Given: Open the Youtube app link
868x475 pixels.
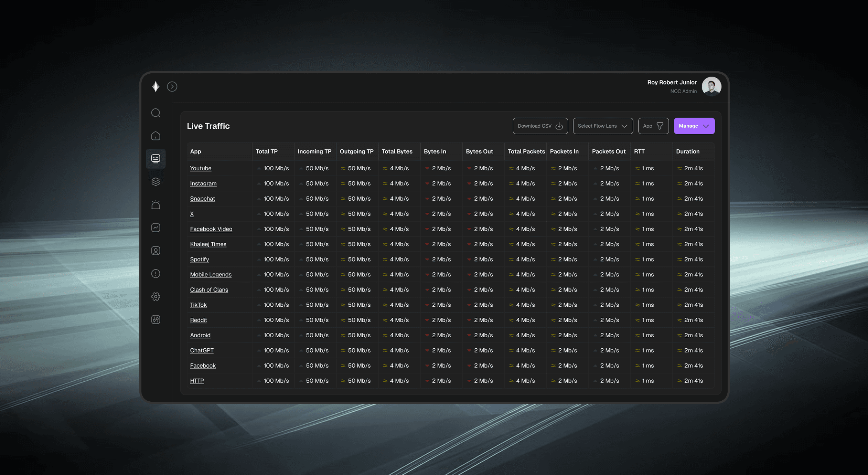Looking at the screenshot, I should (201, 168).
